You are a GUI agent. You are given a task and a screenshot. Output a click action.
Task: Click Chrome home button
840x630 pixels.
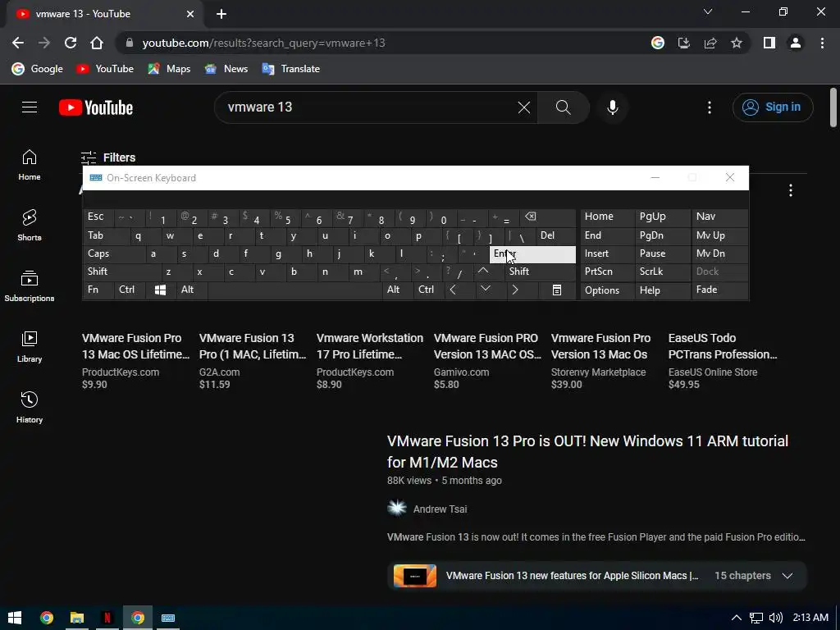[x=97, y=43]
